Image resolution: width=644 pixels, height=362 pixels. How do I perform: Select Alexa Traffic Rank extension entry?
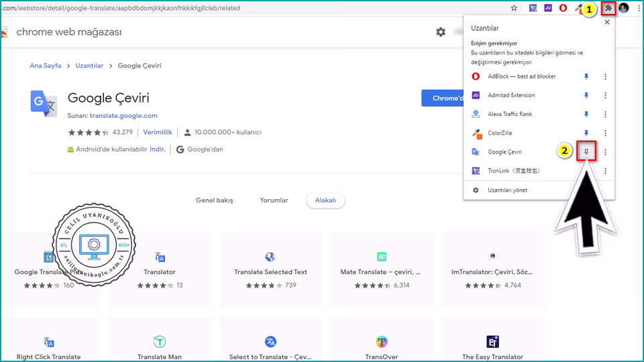pos(510,114)
